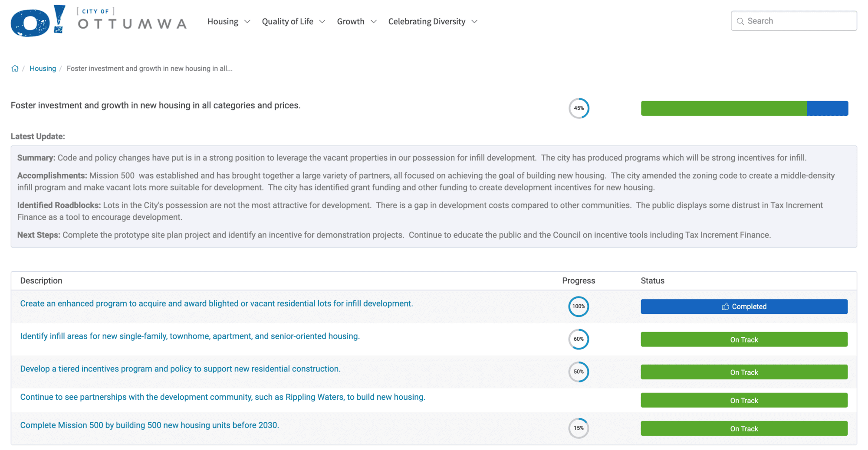
Task: Click the 50% progress circle indicator
Action: 579,372
